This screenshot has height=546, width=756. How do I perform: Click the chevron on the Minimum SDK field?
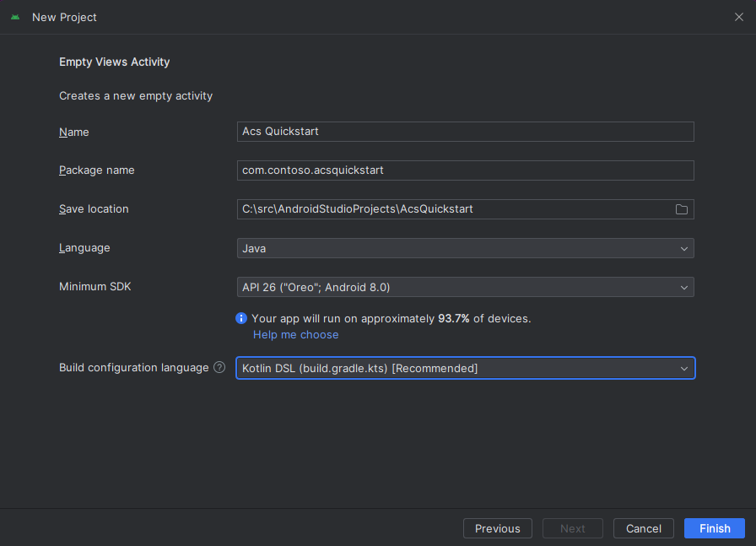[683, 287]
